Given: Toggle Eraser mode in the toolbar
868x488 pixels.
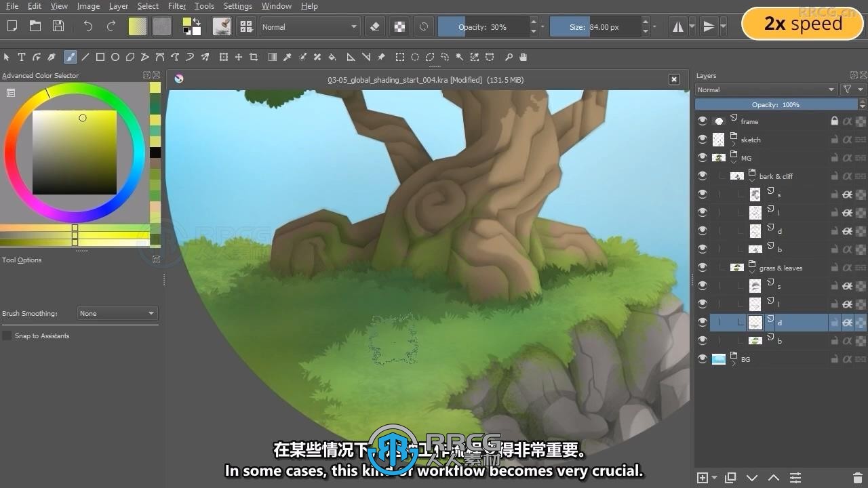Looking at the screenshot, I should [x=375, y=26].
